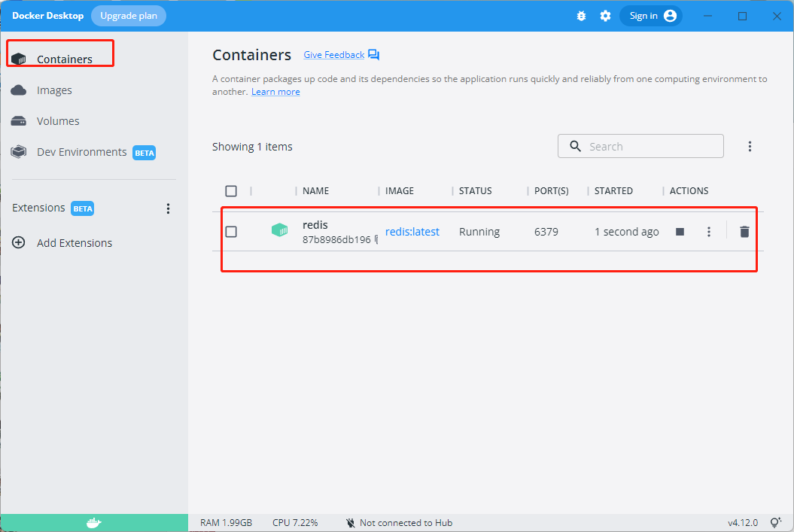This screenshot has height=532, width=794.
Task: Copy container ID 87b8986db196
Action: click(x=376, y=239)
